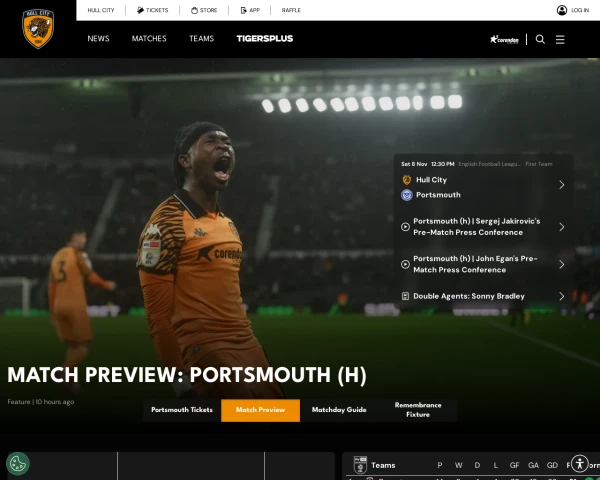Click the Tickets top bar link
Screen dimensions: 600x480
(157, 10)
